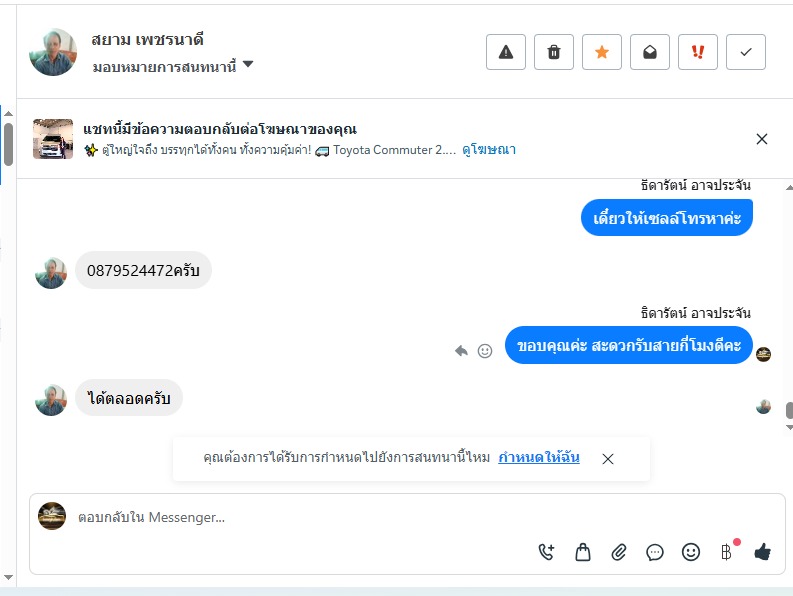The height and width of the screenshot is (596, 793).
Task: Open the emoji picker in composer
Action: tap(690, 551)
